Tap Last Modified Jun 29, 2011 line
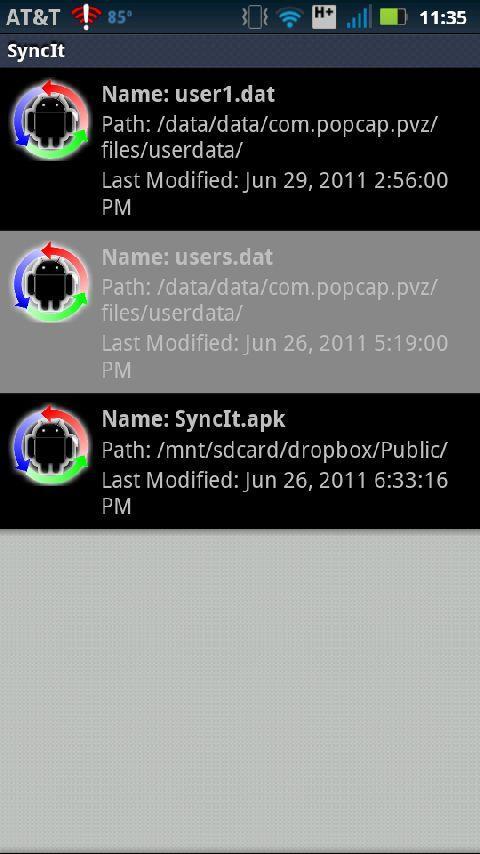Screen dimensions: 480x854 (x=275, y=193)
